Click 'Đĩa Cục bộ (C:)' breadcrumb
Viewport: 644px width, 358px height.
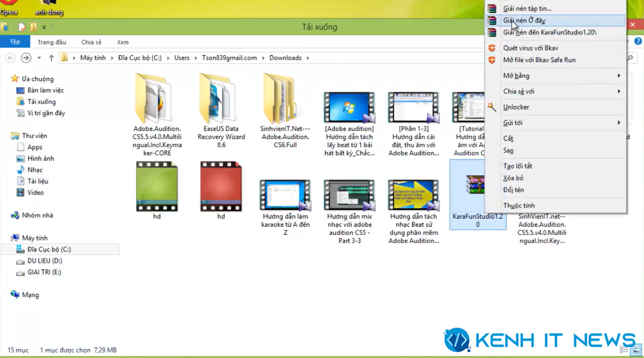[x=140, y=58]
